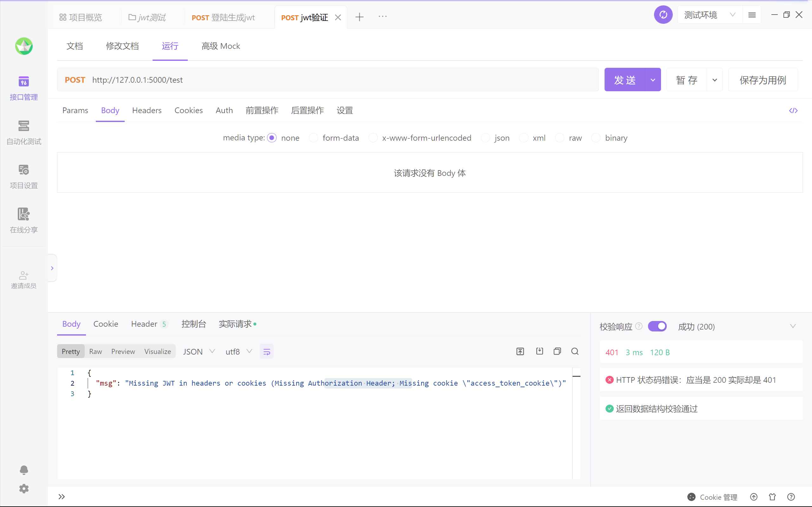Toggle word wrap icon in response toolbar

(267, 352)
